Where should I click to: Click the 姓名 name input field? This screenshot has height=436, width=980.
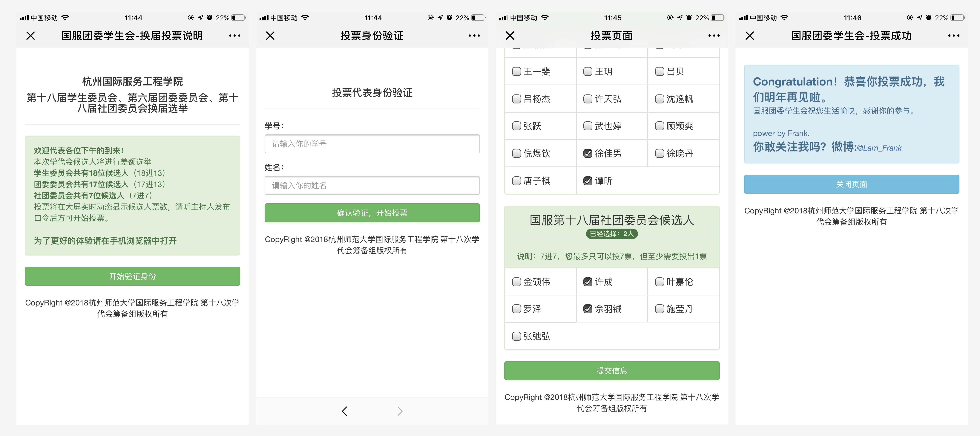click(x=372, y=185)
